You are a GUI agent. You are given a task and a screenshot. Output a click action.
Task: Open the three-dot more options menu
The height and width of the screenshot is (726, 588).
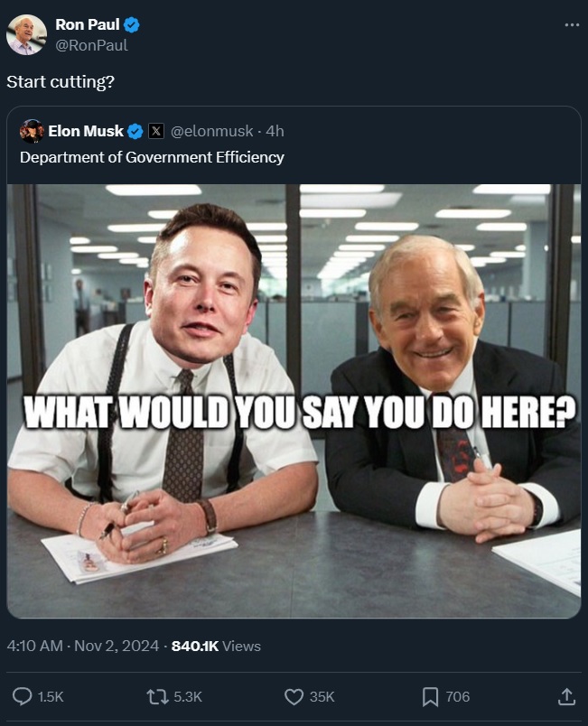(x=572, y=25)
